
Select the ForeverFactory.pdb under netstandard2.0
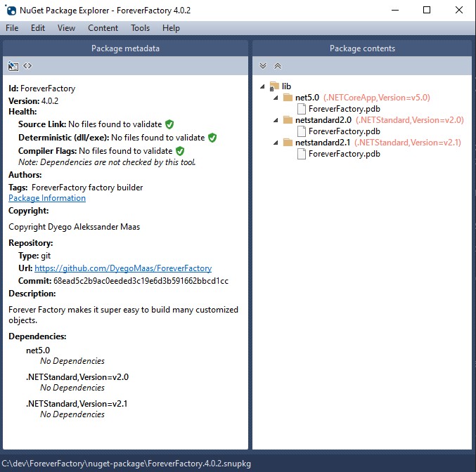[x=345, y=131]
